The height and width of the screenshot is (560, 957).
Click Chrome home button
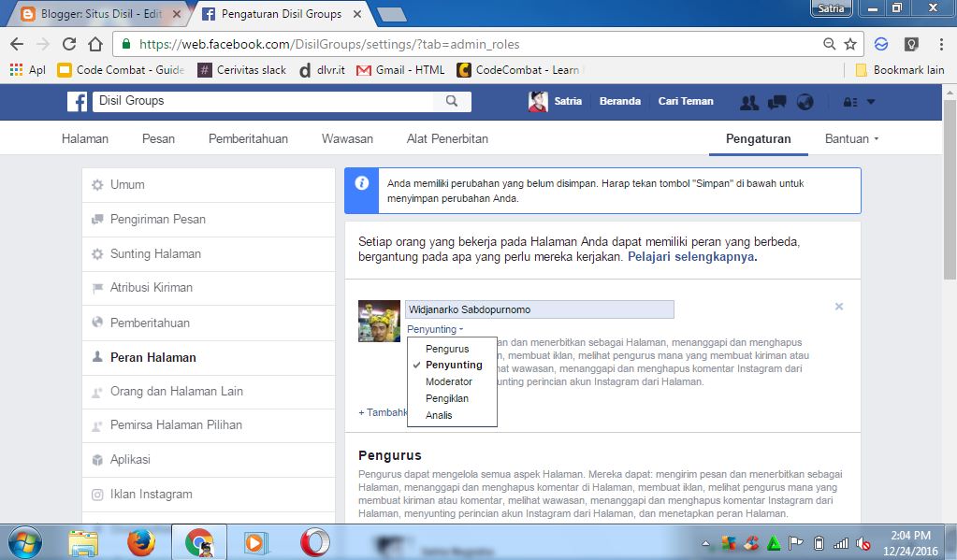point(95,44)
